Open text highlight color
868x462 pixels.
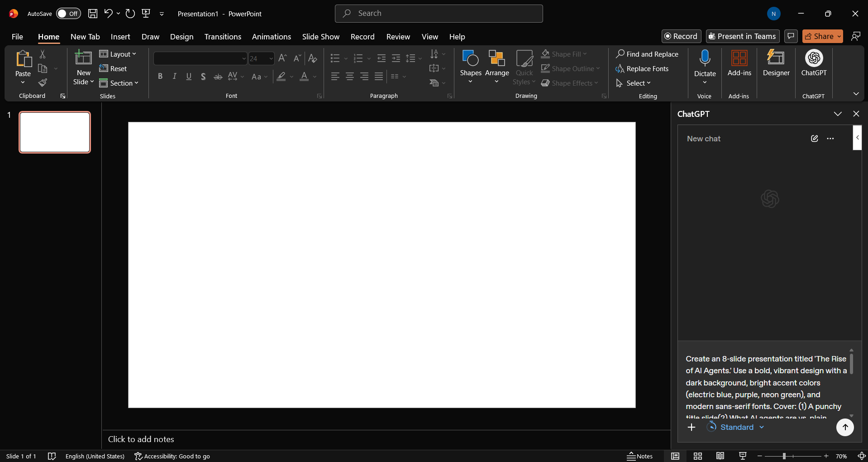click(291, 77)
